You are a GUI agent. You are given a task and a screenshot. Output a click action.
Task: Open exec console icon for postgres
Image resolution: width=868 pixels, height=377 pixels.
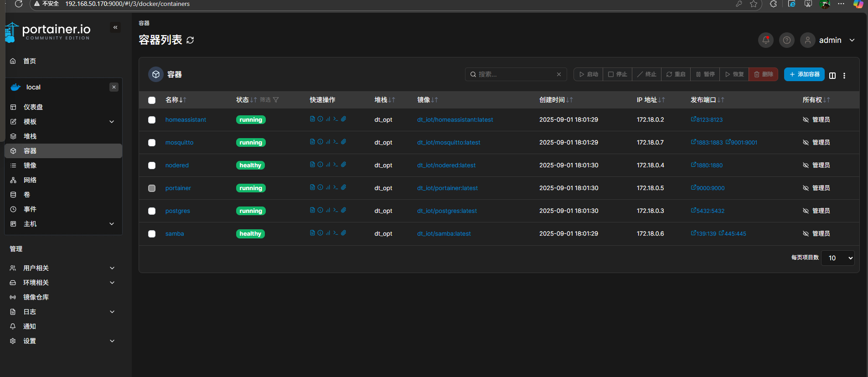pyautogui.click(x=336, y=210)
